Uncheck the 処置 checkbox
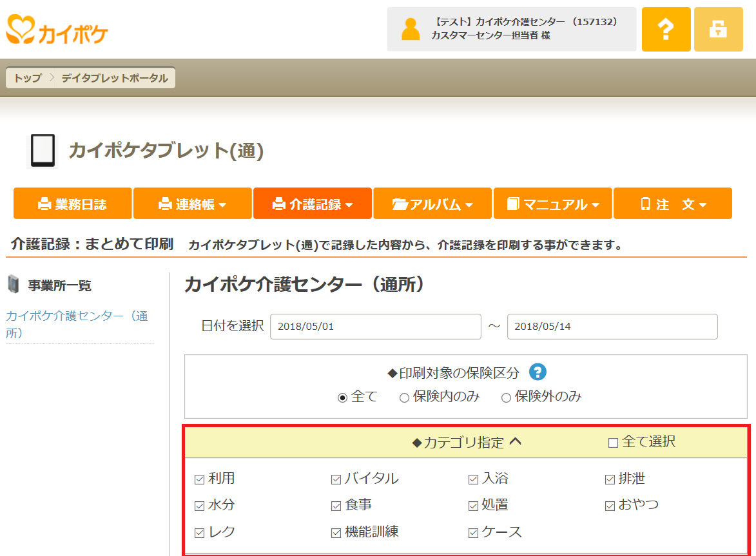Screen dimensions: 756x556 point(473,506)
